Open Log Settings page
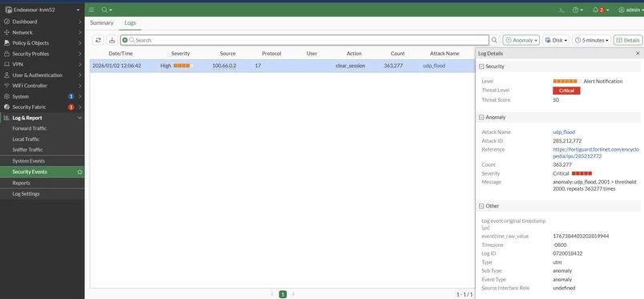Image resolution: width=644 pixels, height=299 pixels. [26, 194]
